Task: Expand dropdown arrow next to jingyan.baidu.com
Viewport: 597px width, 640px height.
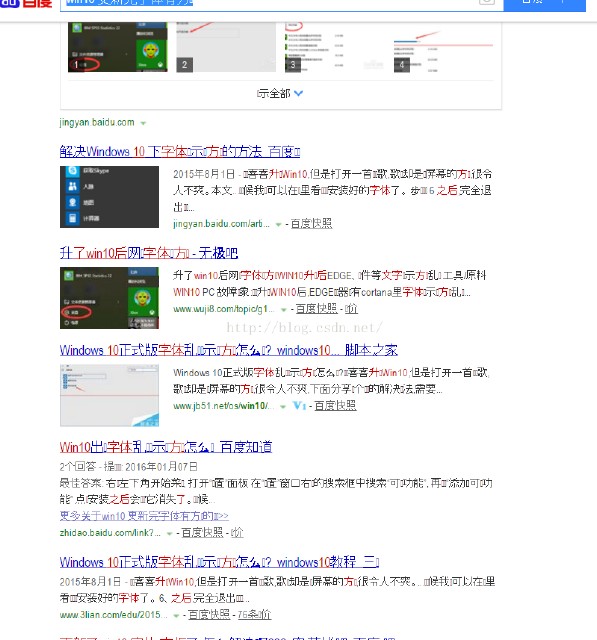Action: (x=143, y=123)
